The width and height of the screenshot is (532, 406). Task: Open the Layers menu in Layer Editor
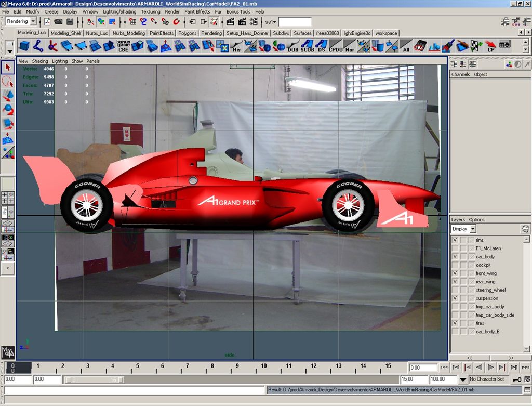click(458, 219)
